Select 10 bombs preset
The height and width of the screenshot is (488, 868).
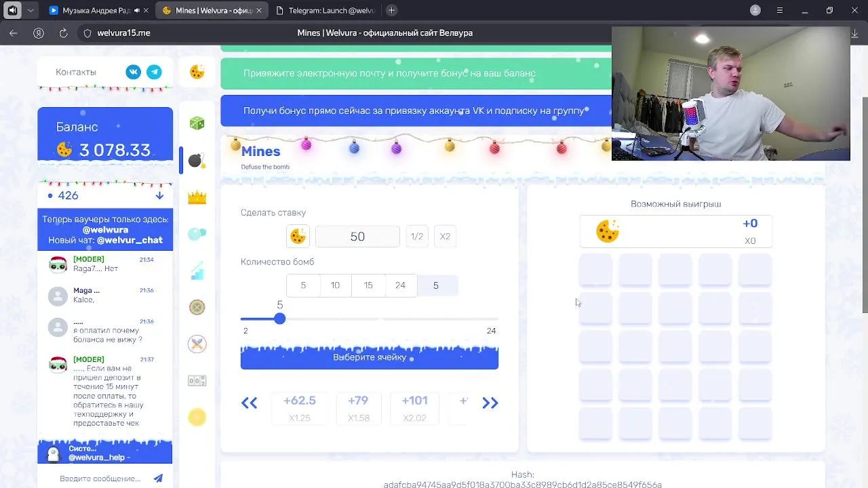tap(335, 285)
